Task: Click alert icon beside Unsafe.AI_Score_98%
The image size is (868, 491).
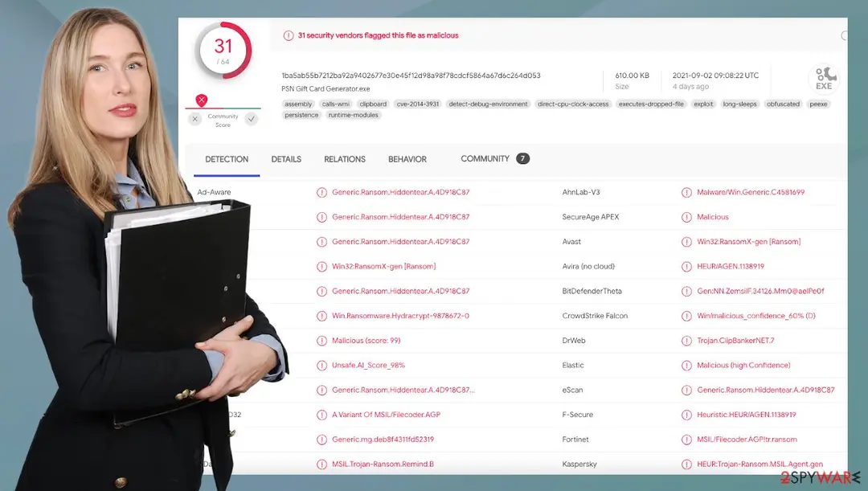Action: (321, 366)
